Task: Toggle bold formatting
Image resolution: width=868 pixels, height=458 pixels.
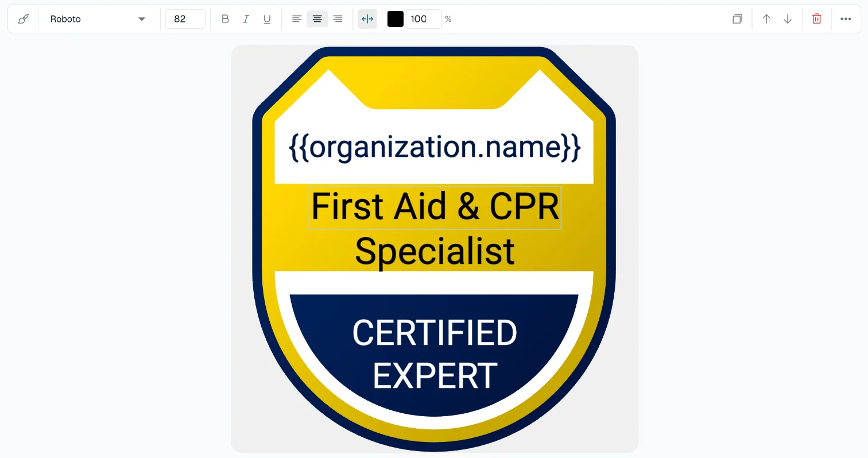Action: tap(225, 19)
